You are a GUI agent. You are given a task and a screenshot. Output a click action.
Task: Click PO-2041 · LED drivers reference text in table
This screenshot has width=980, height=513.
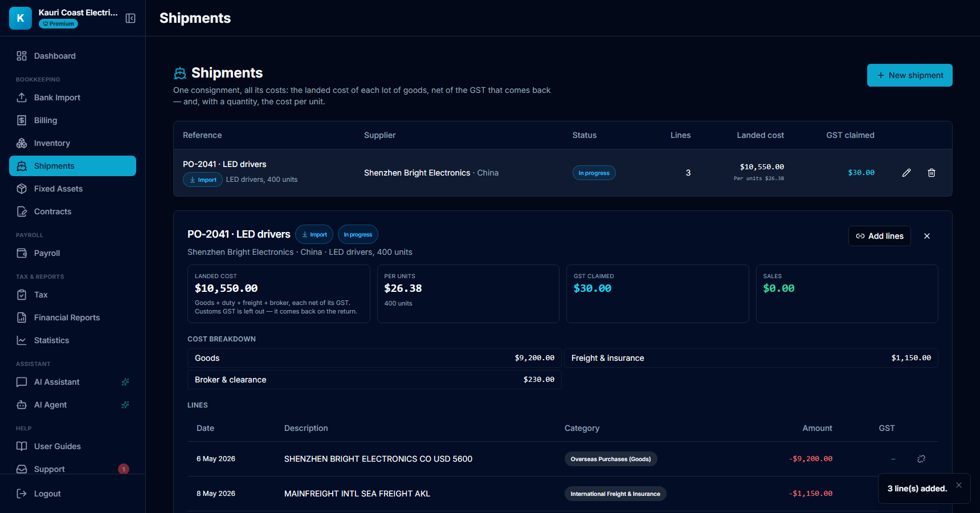point(224,164)
